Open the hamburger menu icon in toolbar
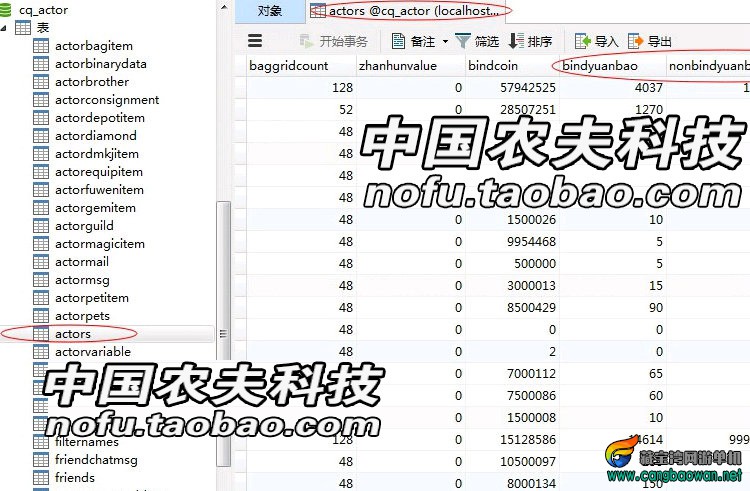 point(255,41)
